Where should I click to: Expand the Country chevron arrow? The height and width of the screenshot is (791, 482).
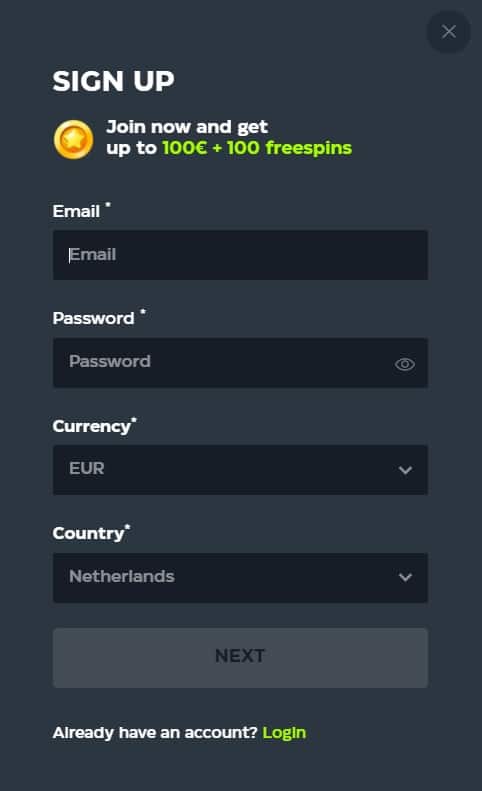click(x=405, y=577)
